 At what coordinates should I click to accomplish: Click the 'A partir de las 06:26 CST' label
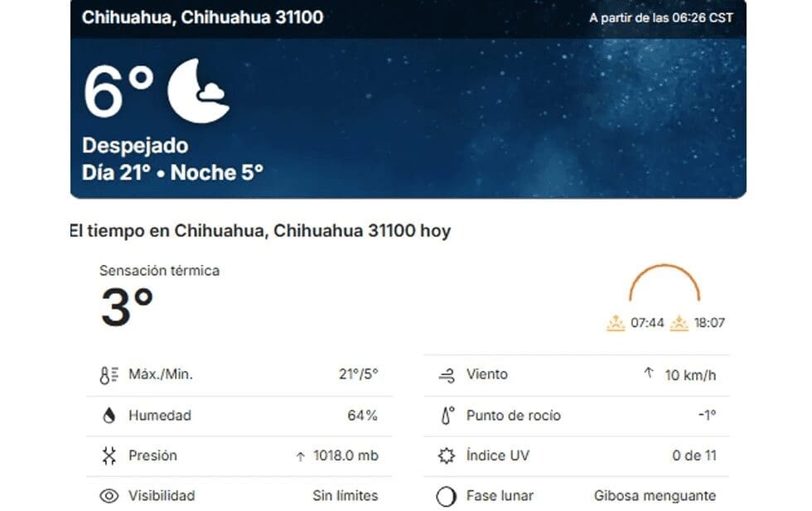click(660, 17)
